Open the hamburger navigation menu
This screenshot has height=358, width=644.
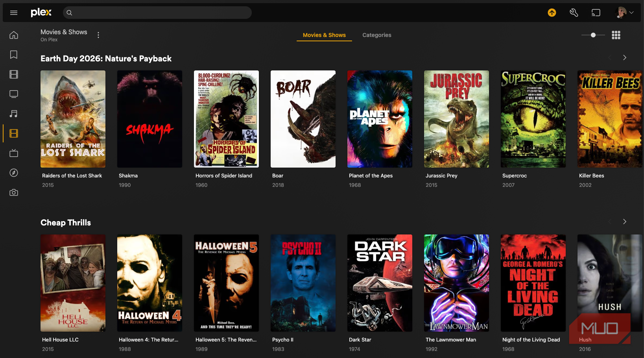[14, 13]
